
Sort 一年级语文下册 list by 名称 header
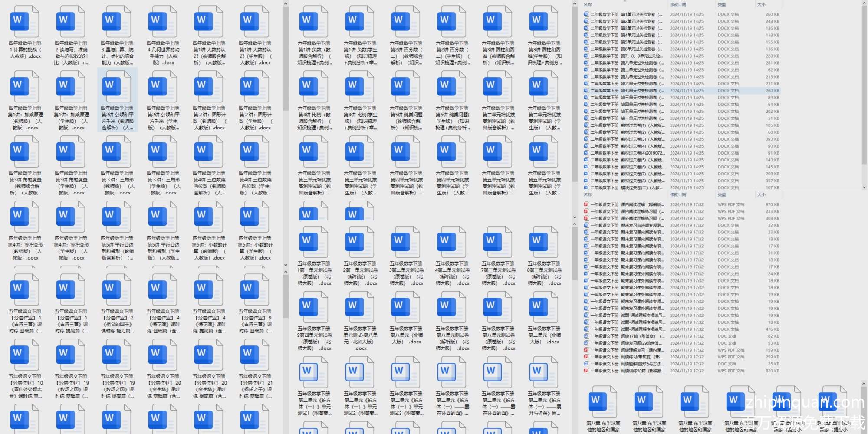pos(588,194)
